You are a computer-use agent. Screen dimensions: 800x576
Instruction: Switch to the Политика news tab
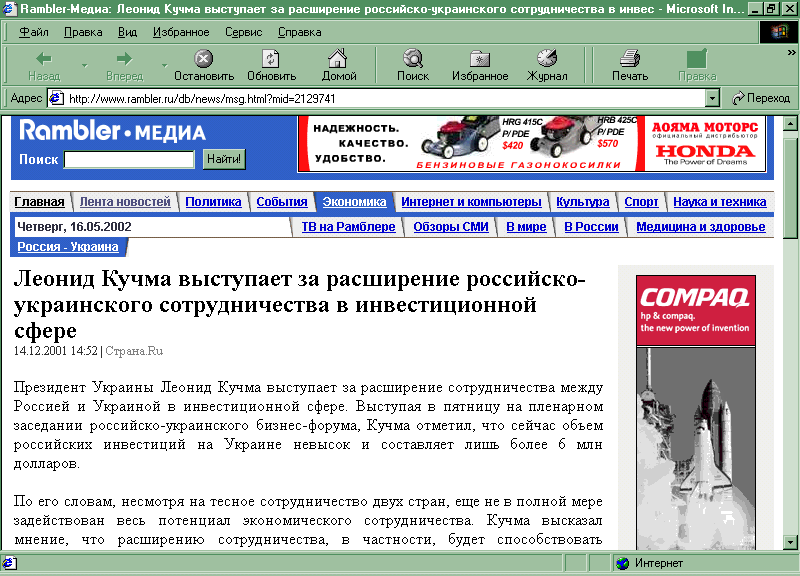(x=213, y=202)
